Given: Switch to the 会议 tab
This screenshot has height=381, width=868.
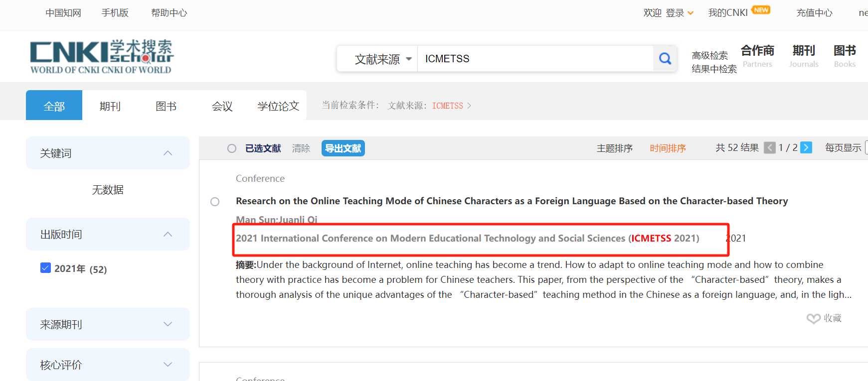Looking at the screenshot, I should point(222,106).
